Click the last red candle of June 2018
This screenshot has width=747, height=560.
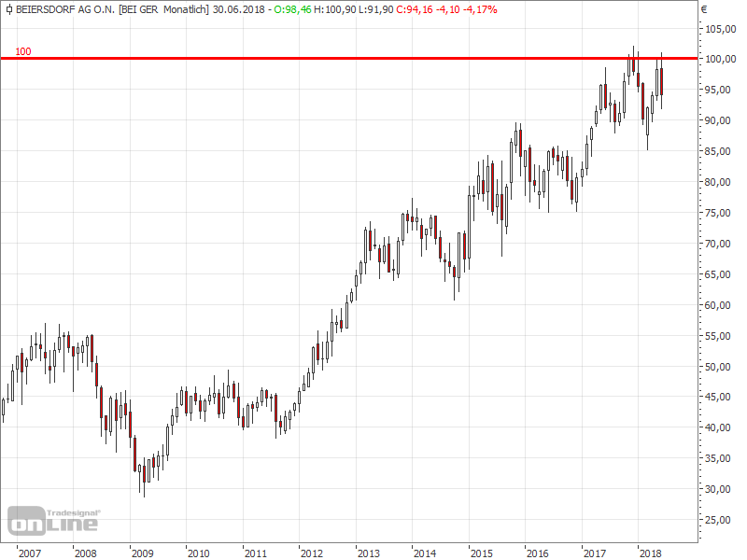point(662,81)
